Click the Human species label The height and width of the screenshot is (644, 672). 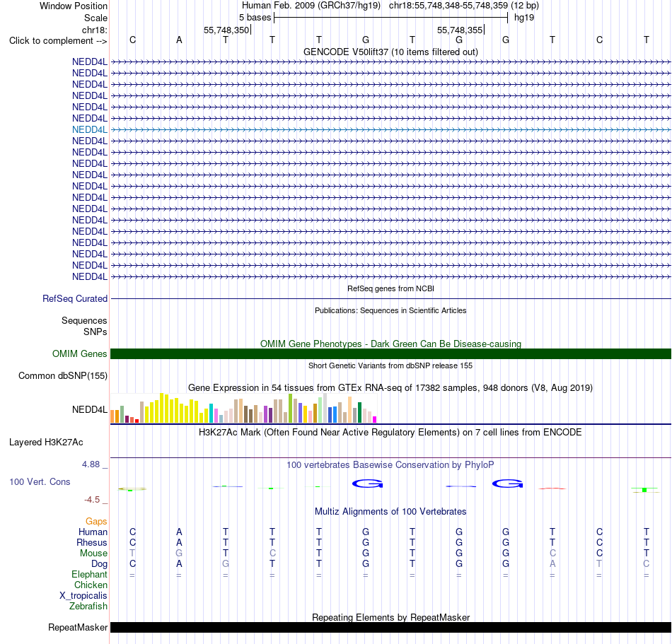click(93, 532)
